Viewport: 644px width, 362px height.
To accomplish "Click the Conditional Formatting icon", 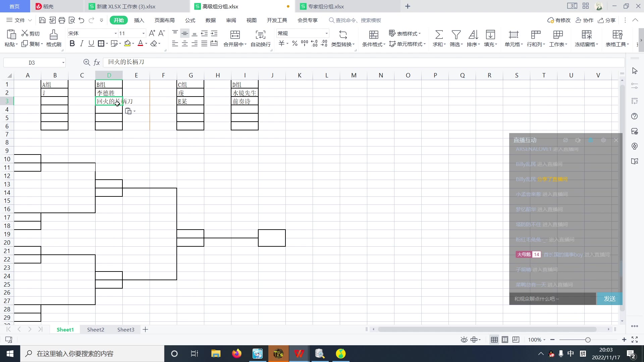I will pyautogui.click(x=374, y=35).
